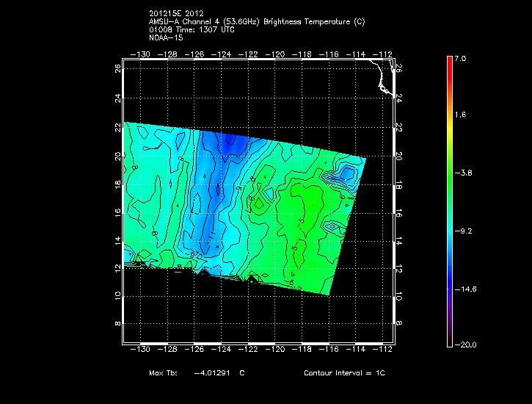
Task: Click the 26 latitude label on the left axis
Action: point(117,68)
